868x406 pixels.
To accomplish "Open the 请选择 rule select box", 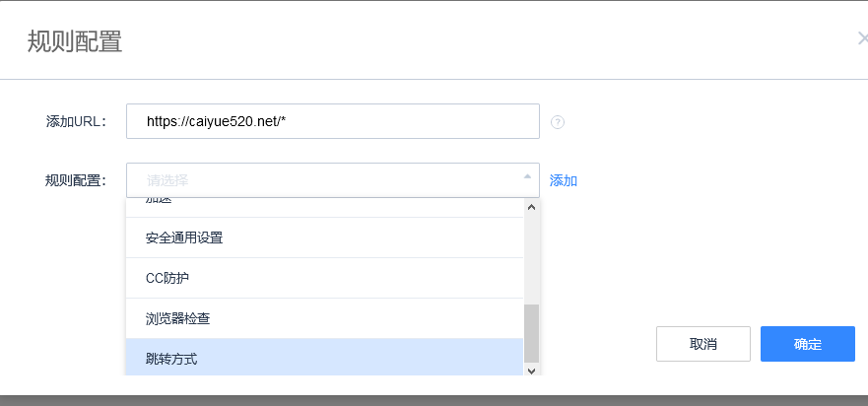I will click(325, 180).
